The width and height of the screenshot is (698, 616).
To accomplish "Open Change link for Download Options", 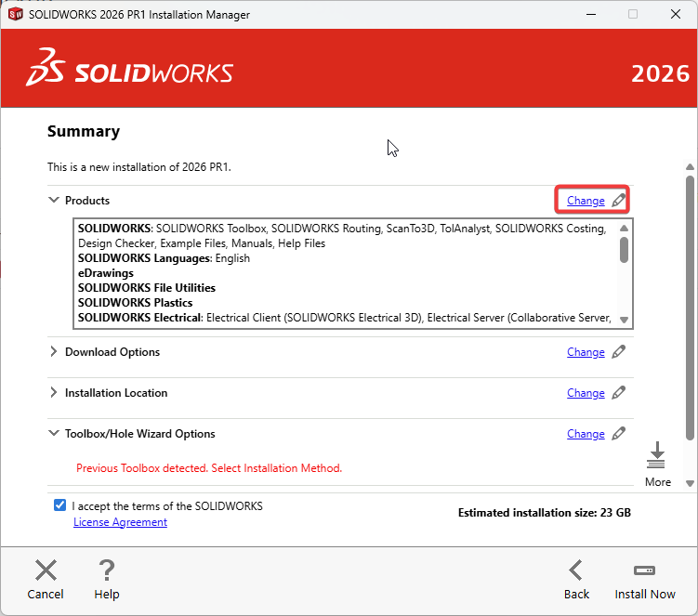I will point(586,352).
